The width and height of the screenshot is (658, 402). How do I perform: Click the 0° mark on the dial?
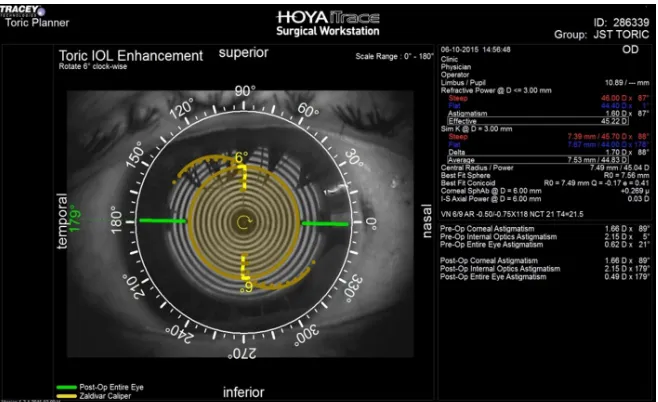click(x=371, y=223)
